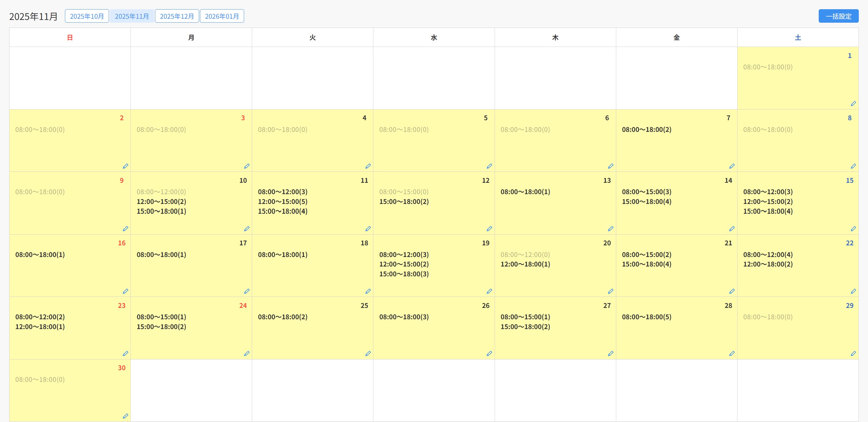Viewport: 868px width, 422px height.
Task: Open the editor for November 28
Action: (x=732, y=354)
